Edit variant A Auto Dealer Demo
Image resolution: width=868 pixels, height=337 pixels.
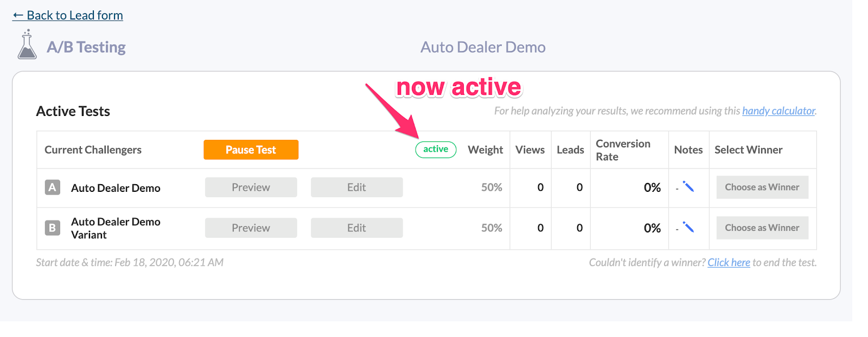356,187
